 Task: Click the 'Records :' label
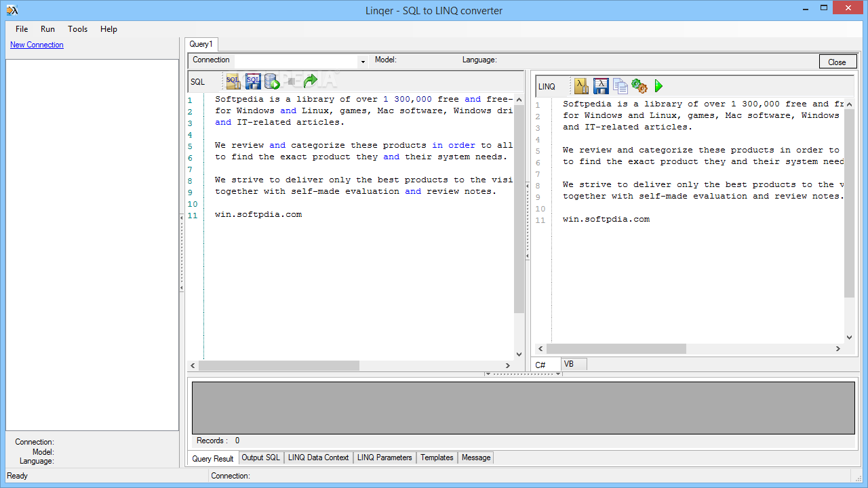[212, 441]
